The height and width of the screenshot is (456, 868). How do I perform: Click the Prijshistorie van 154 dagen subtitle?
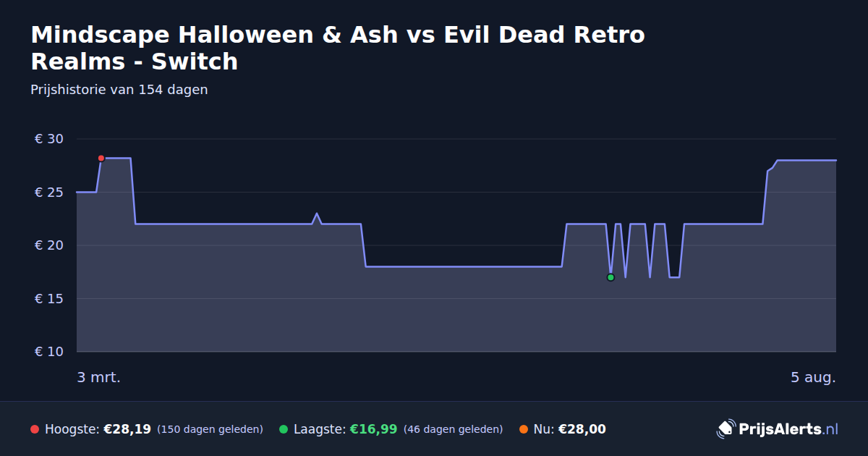pyautogui.click(x=119, y=90)
